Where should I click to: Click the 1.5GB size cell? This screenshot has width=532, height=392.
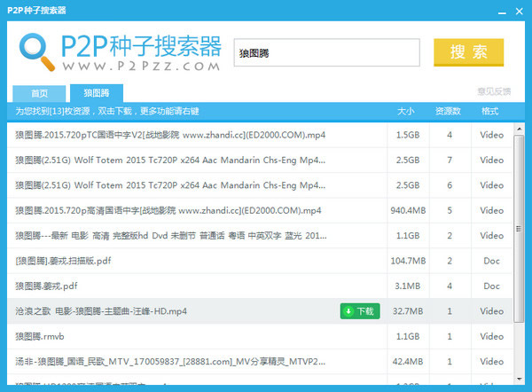(408, 135)
